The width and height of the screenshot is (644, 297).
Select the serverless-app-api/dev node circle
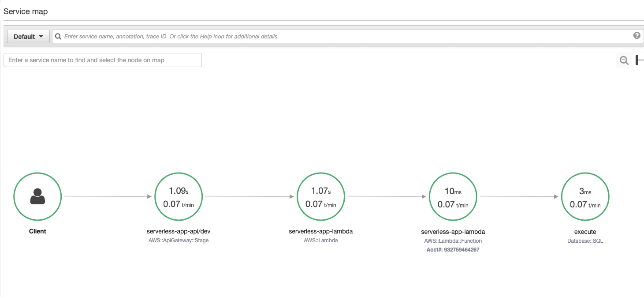pos(179,196)
